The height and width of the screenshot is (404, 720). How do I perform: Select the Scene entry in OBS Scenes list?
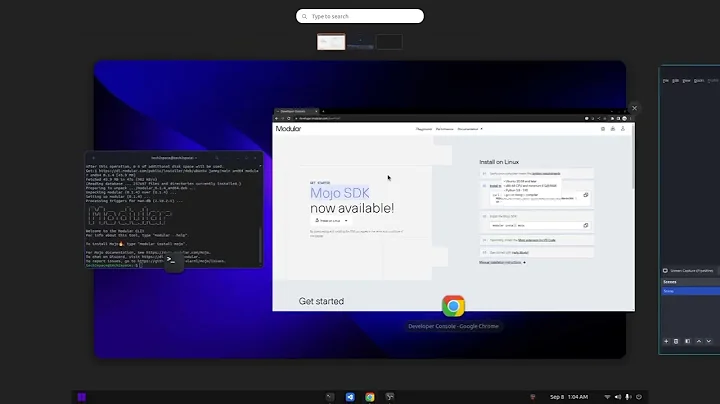(x=691, y=291)
